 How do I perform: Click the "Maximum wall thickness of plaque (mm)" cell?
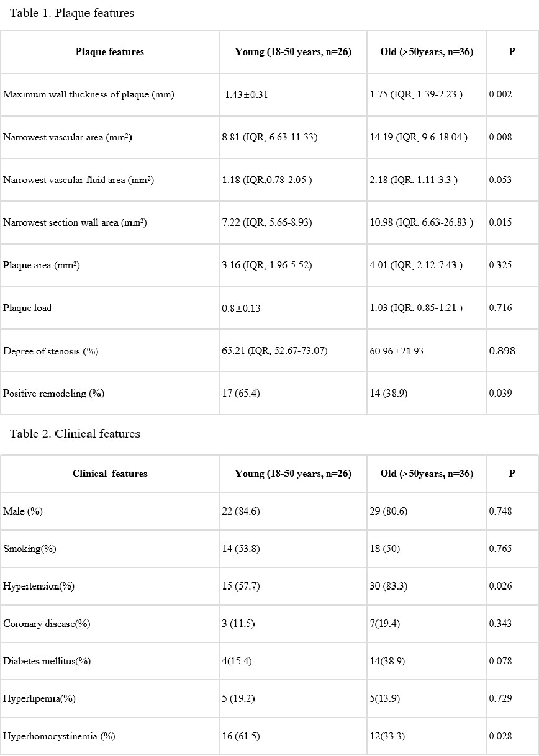coord(89,95)
